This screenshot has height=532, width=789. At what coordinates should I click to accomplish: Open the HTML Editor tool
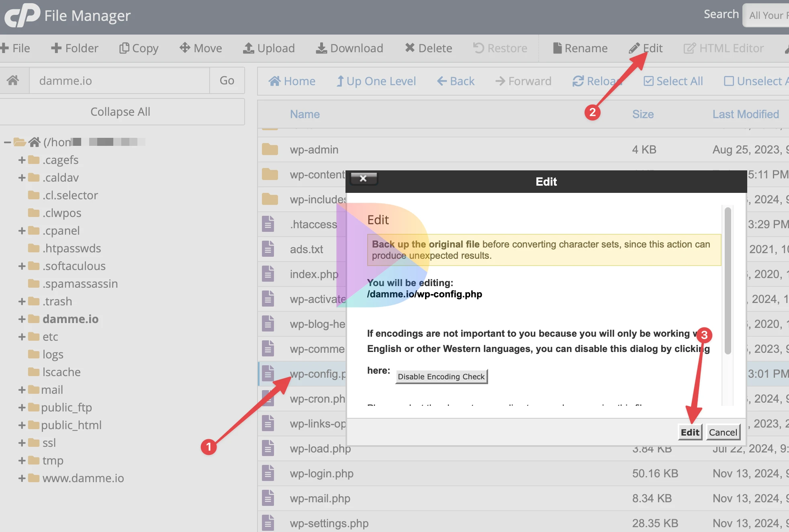tap(724, 48)
